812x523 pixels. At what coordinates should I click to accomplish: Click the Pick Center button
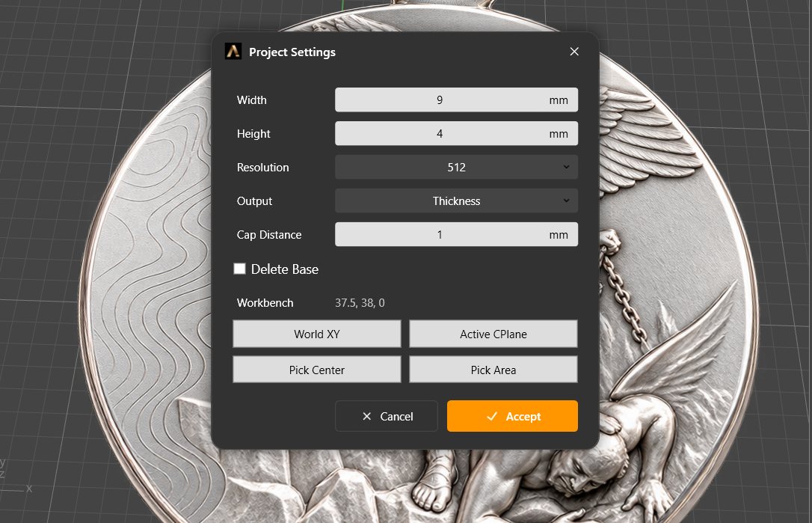coord(317,370)
